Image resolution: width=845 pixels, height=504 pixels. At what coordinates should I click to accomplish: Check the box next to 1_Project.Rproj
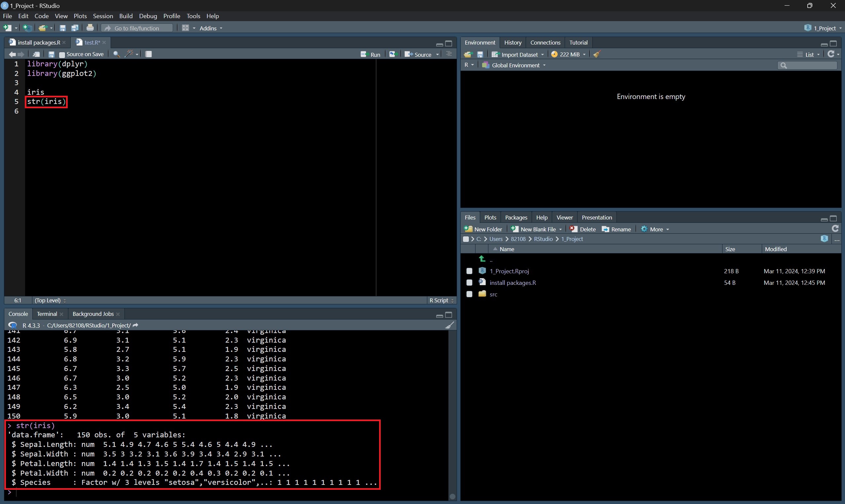pos(469,271)
